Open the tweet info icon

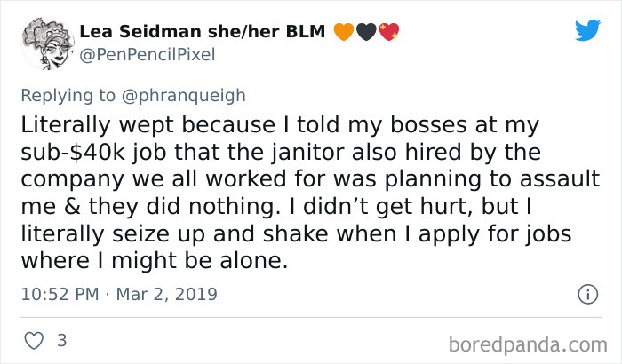[x=587, y=295]
